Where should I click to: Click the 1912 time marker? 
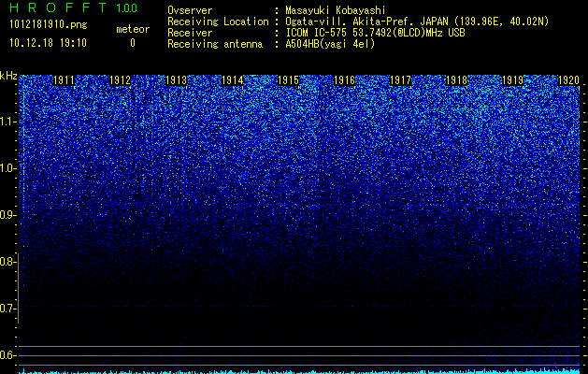coord(120,80)
